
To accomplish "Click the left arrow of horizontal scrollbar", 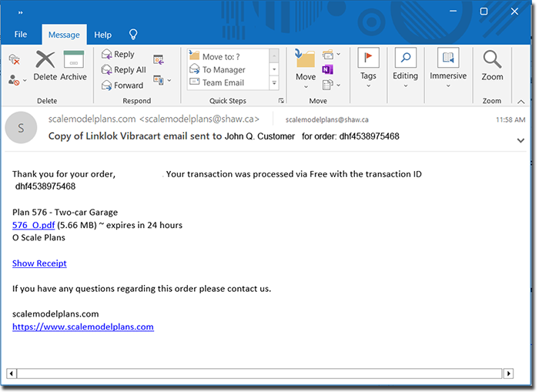I will [x=12, y=374].
